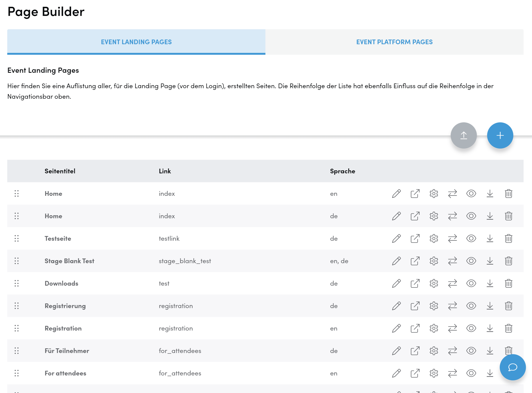Open settings for the Home (en) page
This screenshot has height=393, width=532.
click(434, 194)
